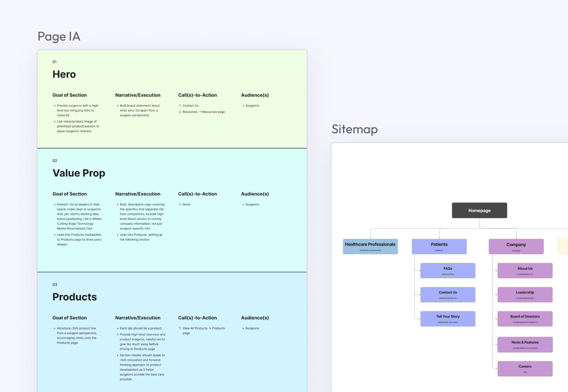Click the Products section heading

pos(74,297)
